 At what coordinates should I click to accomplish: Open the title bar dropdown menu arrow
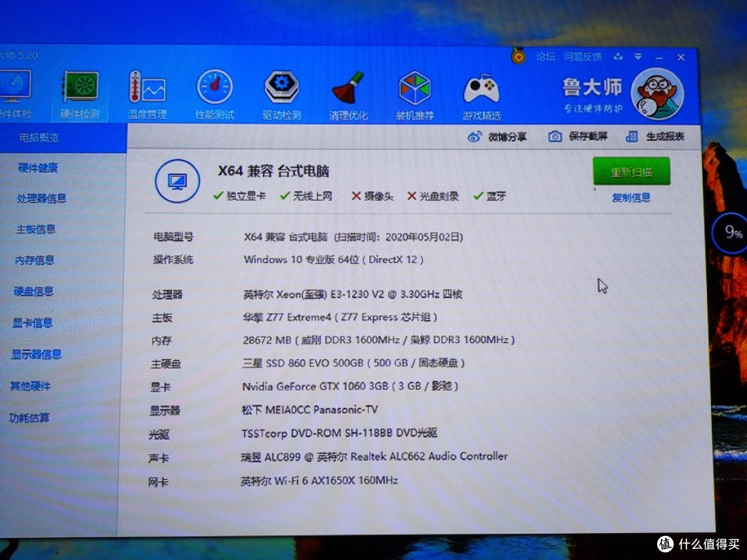tap(638, 57)
